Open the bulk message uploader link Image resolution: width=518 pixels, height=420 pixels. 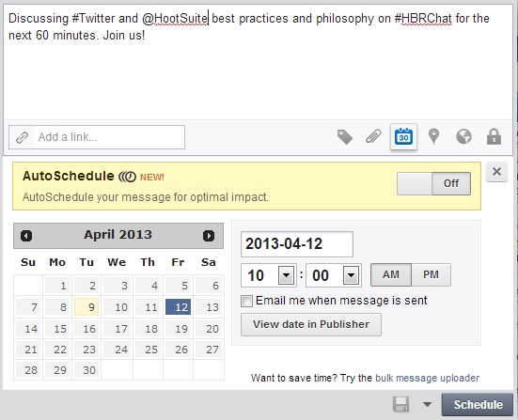pyautogui.click(x=427, y=378)
